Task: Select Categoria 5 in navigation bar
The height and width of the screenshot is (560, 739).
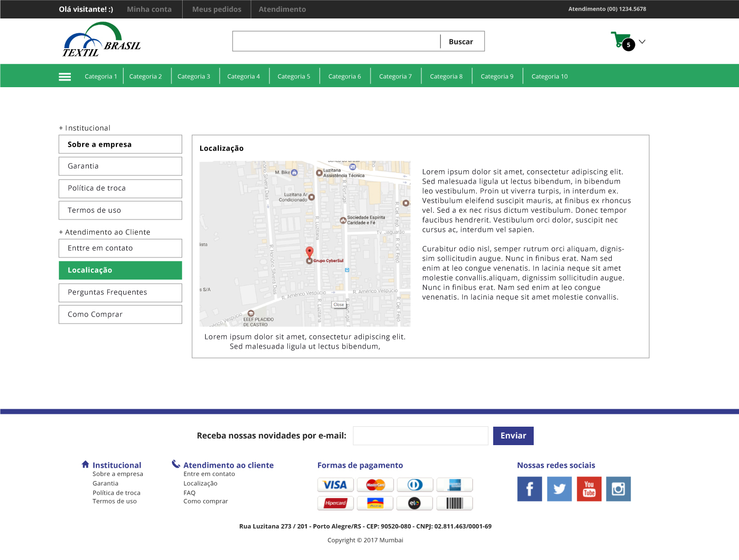Action: 294,76
